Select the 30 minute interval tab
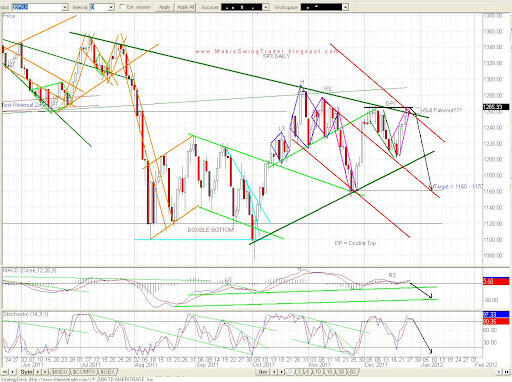This screenshot has height=382, width=512. click(341, 372)
